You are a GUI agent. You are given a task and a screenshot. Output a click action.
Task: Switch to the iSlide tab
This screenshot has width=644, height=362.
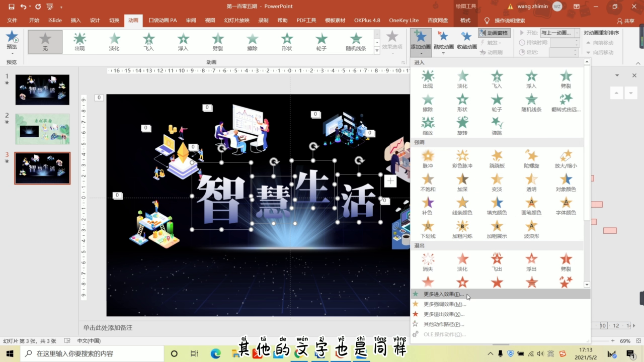pos(55,21)
